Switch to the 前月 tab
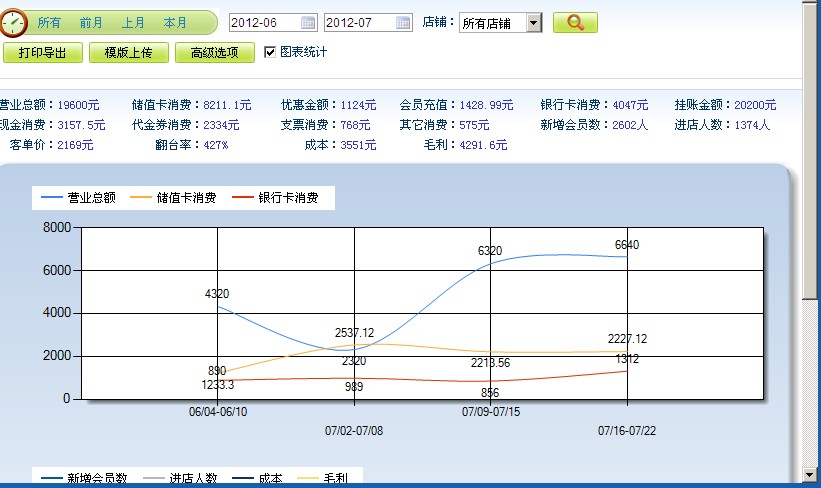Viewport: 821px width, 488px height. (x=91, y=22)
